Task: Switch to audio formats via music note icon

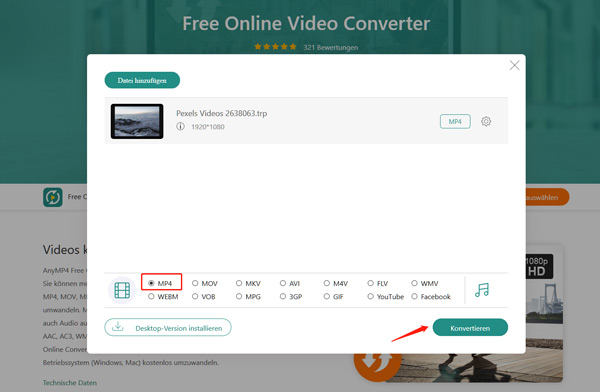Action: coord(482,290)
